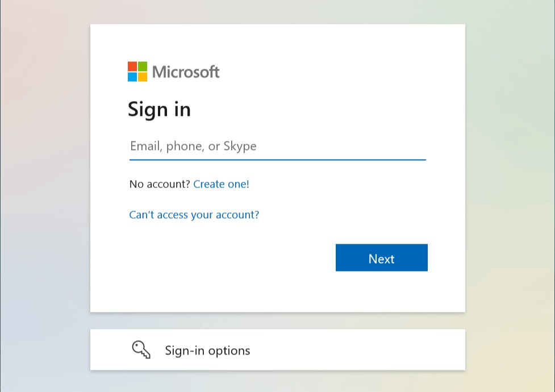
Task: Click the green square of Microsoft logo
Action: (x=142, y=66)
